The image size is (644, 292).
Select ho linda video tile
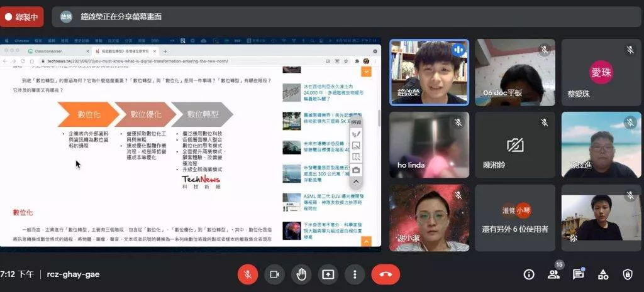coord(429,145)
